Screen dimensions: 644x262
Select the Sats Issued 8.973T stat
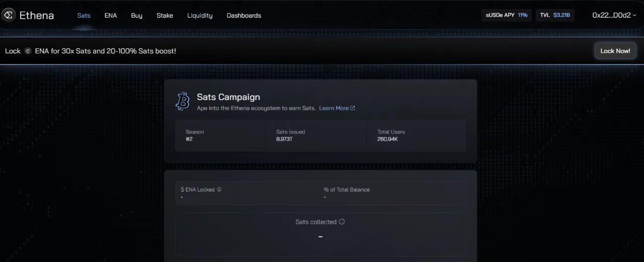tap(316, 136)
